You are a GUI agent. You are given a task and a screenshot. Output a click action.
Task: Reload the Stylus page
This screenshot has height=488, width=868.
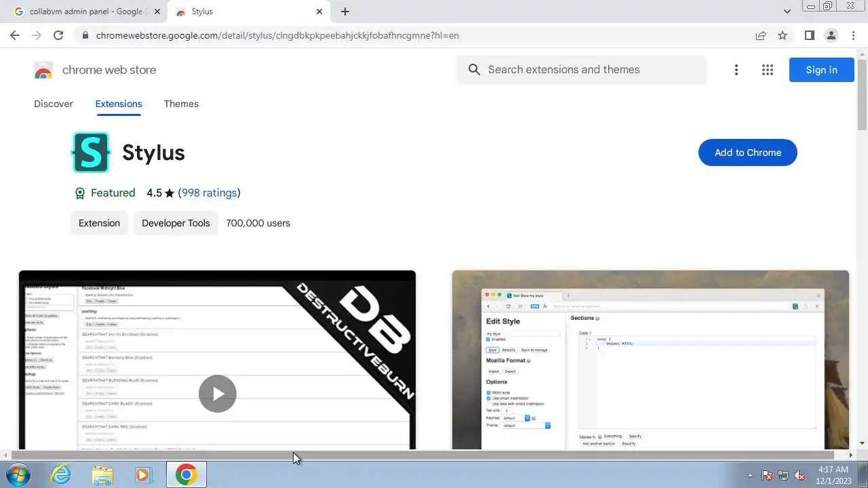pos(58,35)
